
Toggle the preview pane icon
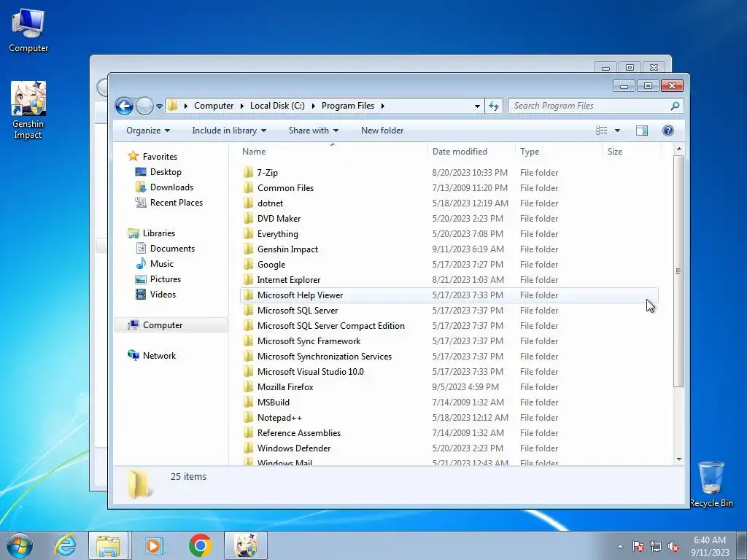(x=642, y=131)
